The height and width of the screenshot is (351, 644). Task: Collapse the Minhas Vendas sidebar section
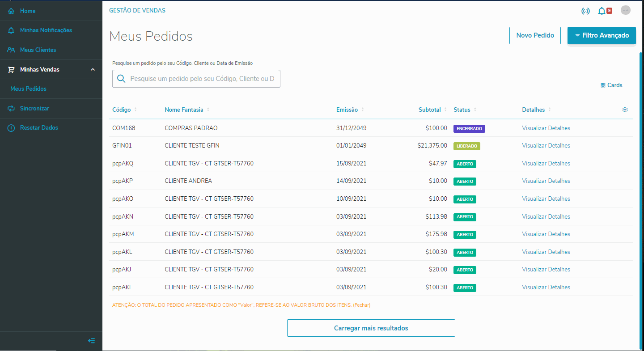pyautogui.click(x=93, y=69)
